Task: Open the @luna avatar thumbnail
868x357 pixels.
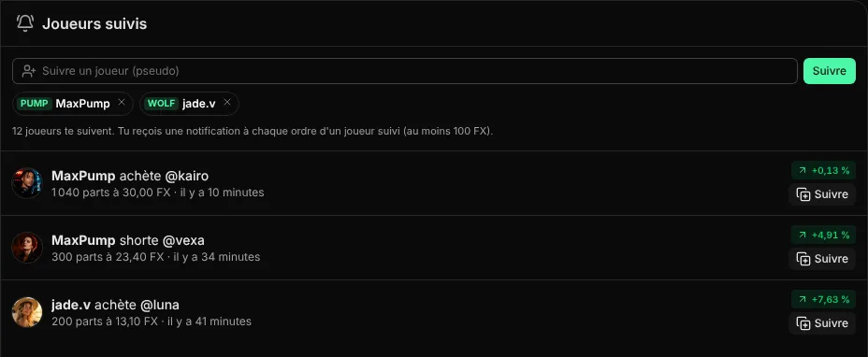Action: tap(27, 312)
